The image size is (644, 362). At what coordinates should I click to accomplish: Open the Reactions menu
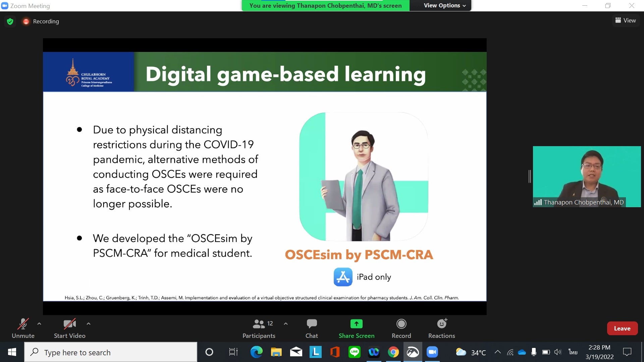(x=442, y=328)
